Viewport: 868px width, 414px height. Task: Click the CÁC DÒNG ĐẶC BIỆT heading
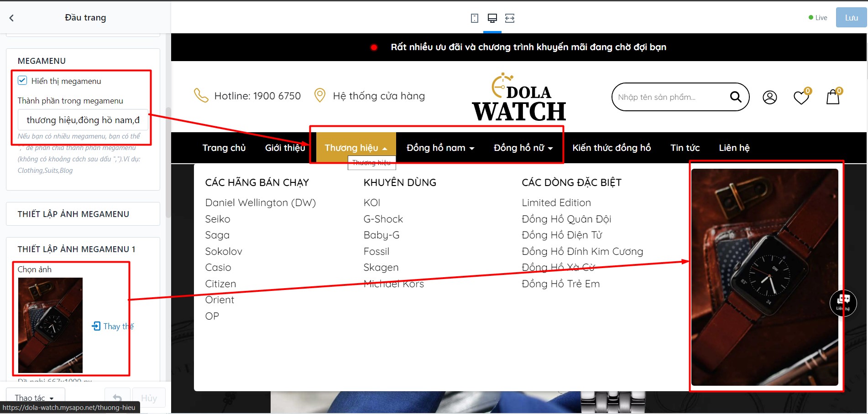coord(572,182)
